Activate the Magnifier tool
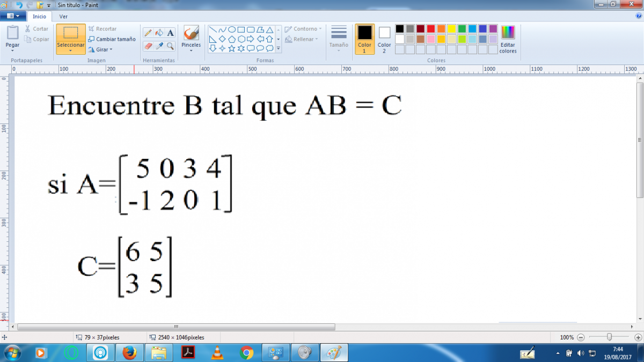The width and height of the screenshot is (644, 362). 170,46
